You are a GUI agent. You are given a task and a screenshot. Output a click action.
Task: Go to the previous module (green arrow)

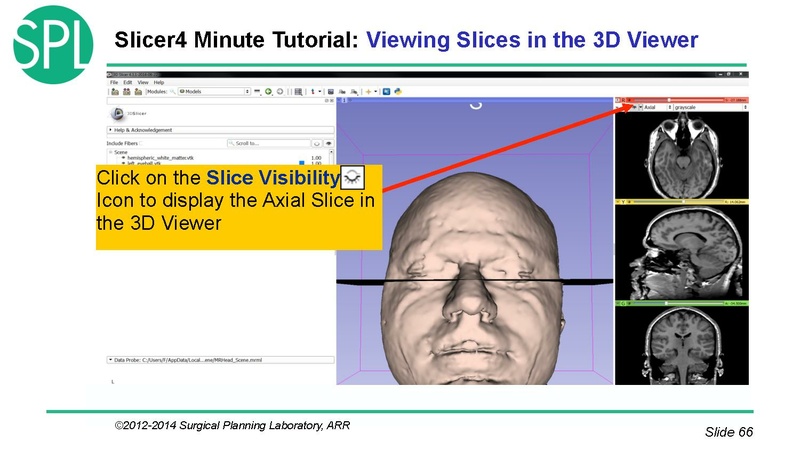pyautogui.click(x=268, y=92)
